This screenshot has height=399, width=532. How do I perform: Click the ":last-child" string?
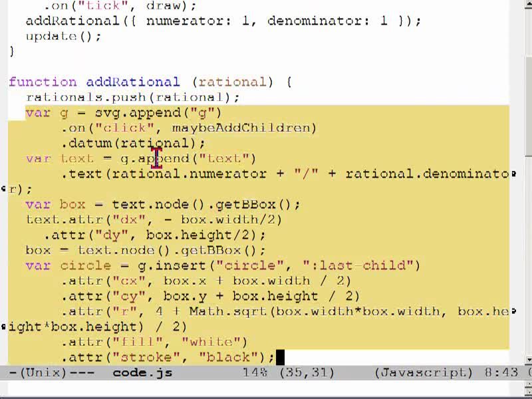(x=357, y=265)
